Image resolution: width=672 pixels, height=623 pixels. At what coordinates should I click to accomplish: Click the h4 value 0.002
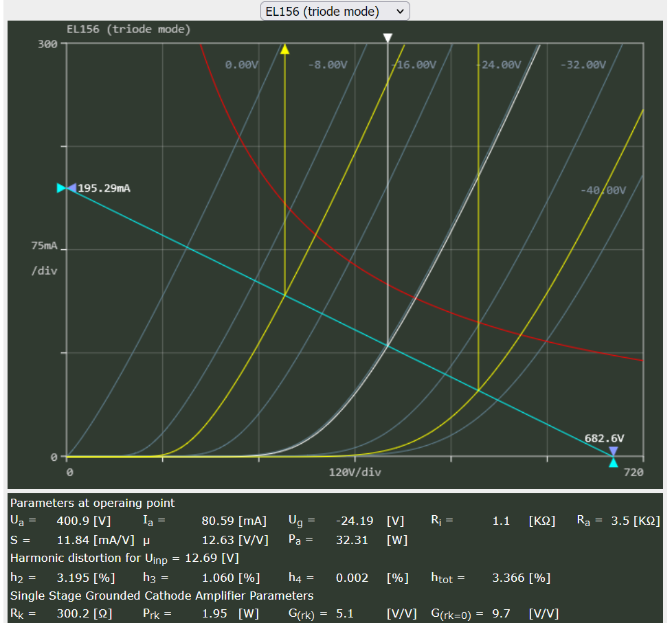coord(352,578)
